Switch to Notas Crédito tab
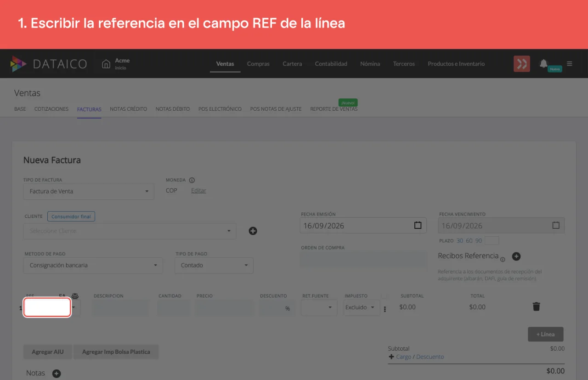588x380 pixels. click(x=129, y=109)
